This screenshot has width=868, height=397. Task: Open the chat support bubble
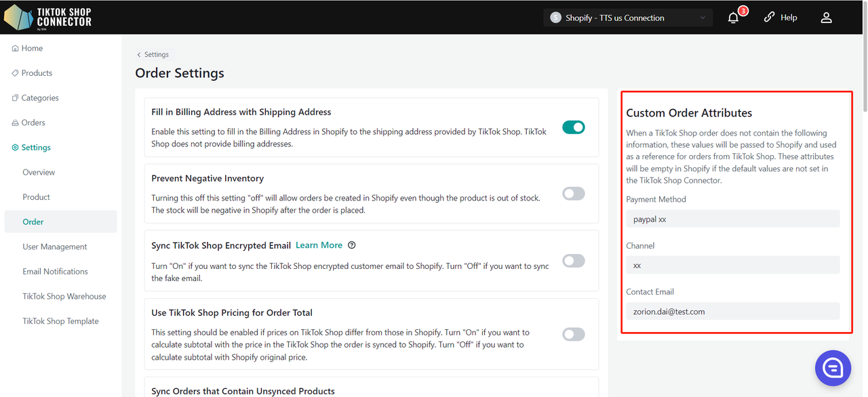coord(832,368)
